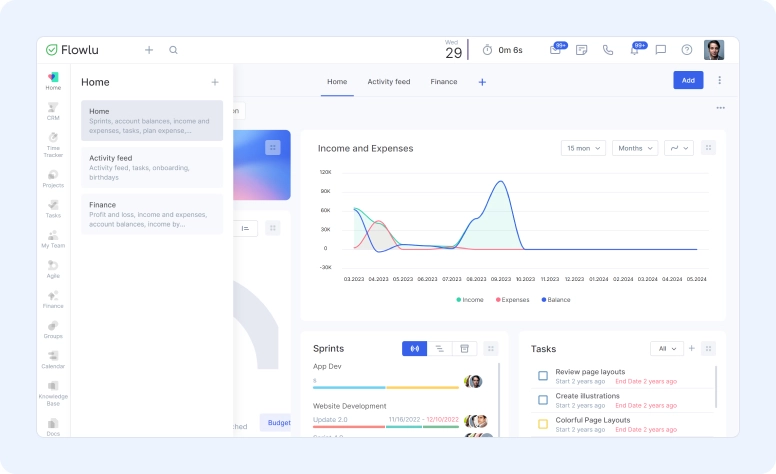Open Agile module in sidebar
The height and width of the screenshot is (474, 776).
pyautogui.click(x=53, y=270)
